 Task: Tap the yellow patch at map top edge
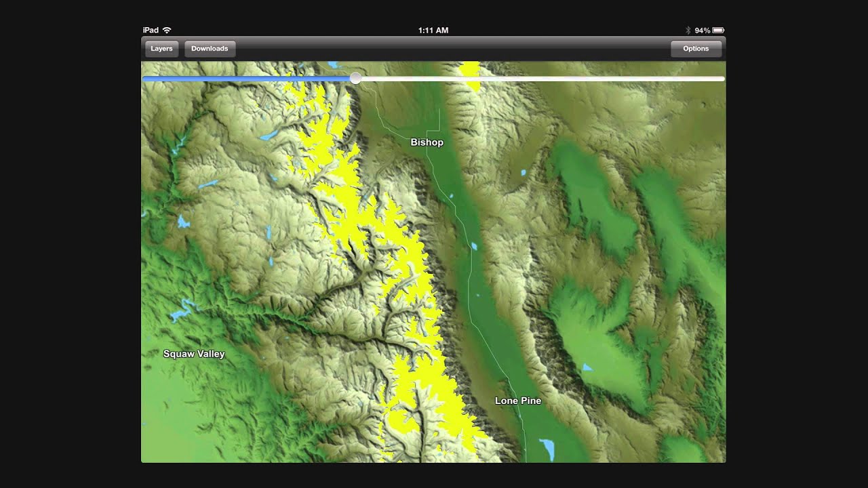469,75
